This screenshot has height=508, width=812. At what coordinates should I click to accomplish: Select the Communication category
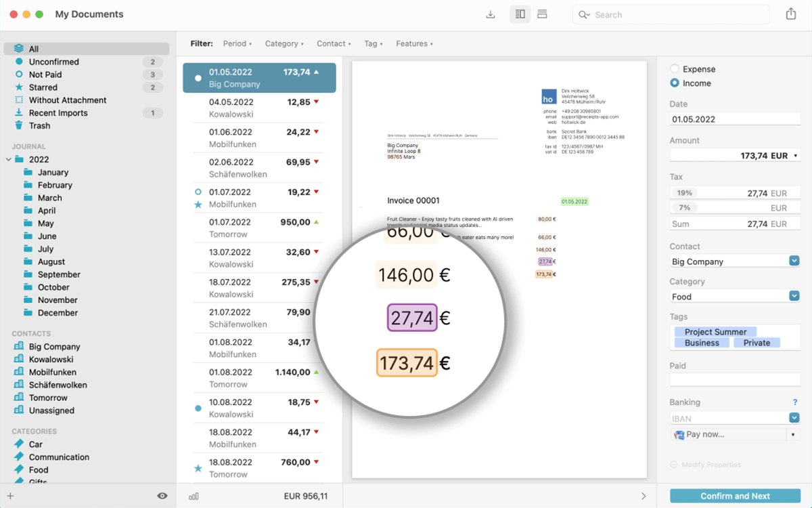pos(59,457)
